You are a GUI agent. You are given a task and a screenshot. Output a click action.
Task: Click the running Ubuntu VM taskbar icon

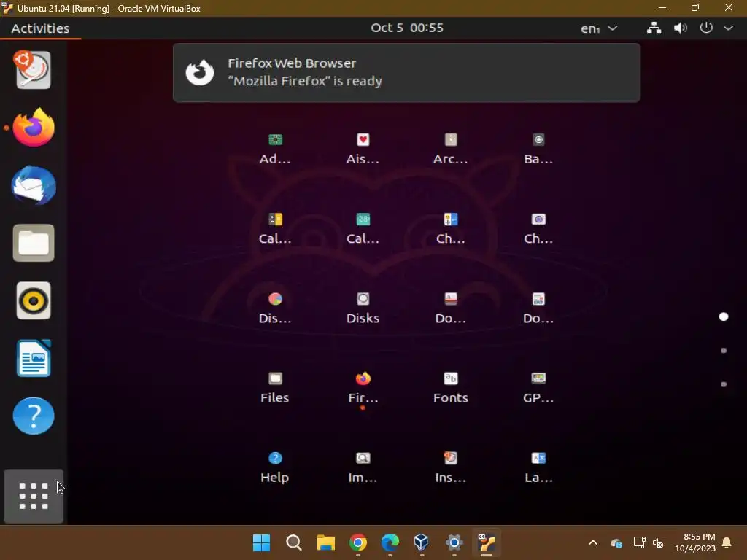487,542
